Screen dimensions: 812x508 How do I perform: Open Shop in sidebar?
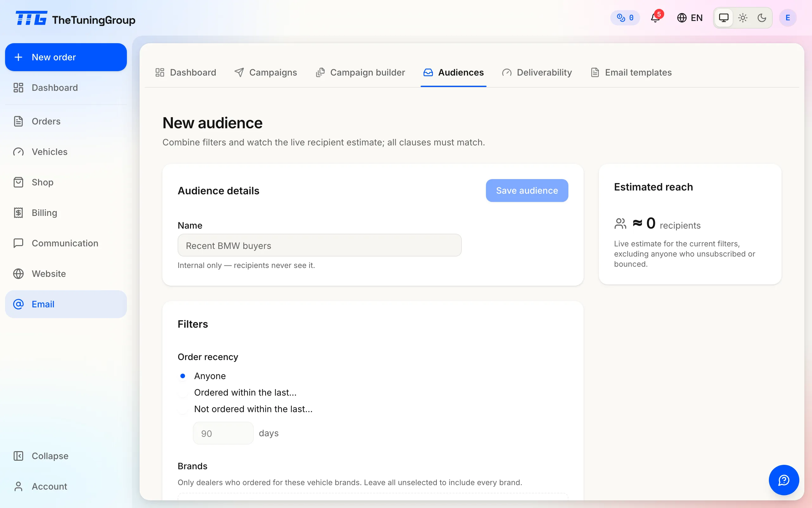coord(66,182)
